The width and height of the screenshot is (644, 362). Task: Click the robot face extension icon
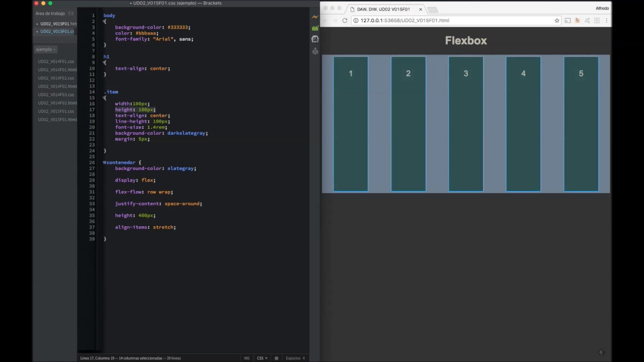315,39
